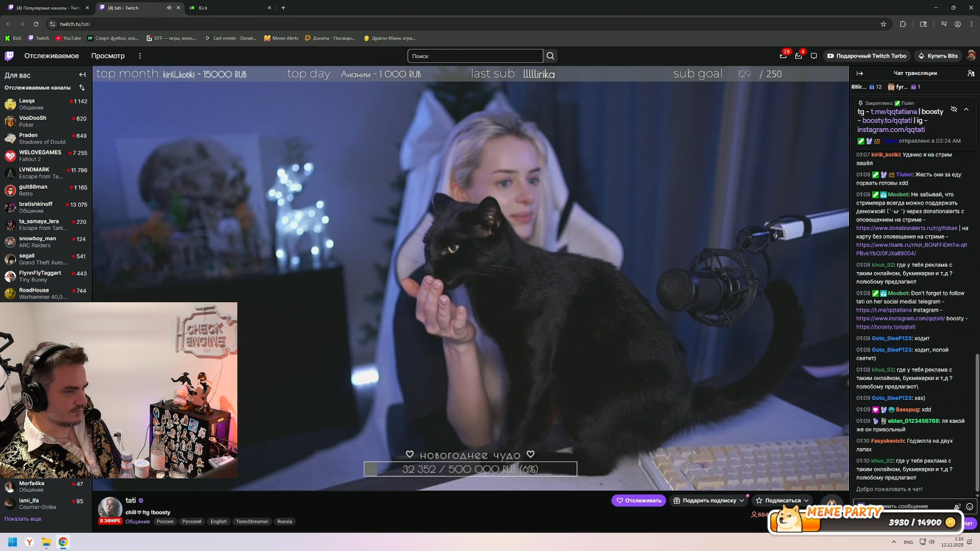Open the Whispers chat-bubble icon
The image size is (980, 551).
(x=814, y=56)
